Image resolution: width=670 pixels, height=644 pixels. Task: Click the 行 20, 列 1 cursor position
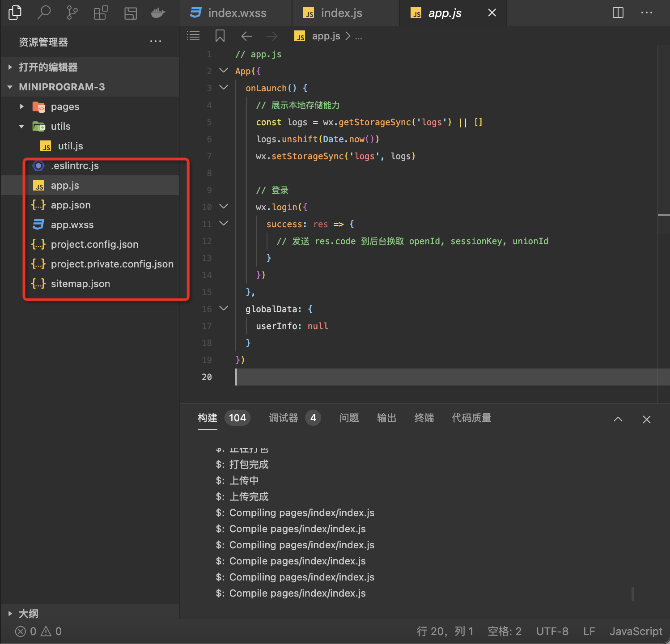pos(445,631)
